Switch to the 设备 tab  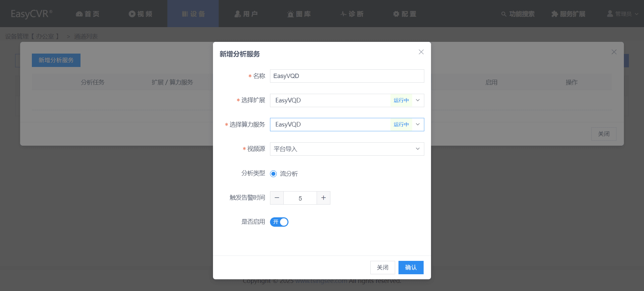[x=193, y=14]
